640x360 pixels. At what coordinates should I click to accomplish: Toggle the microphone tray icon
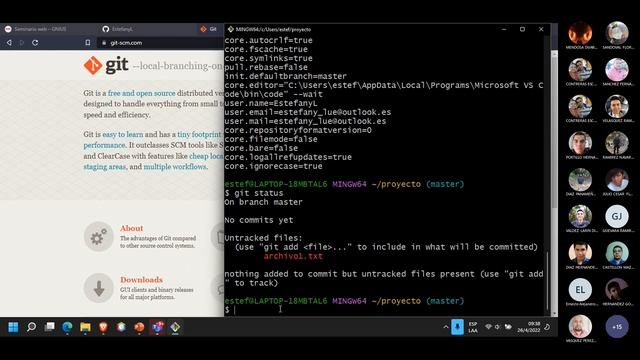pos(457,327)
